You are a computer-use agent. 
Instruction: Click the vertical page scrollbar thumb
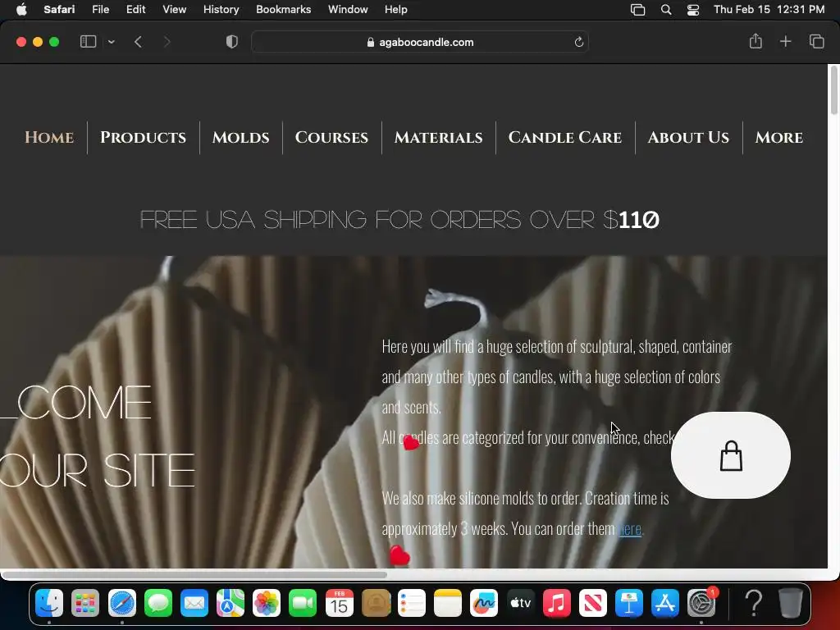pyautogui.click(x=834, y=89)
